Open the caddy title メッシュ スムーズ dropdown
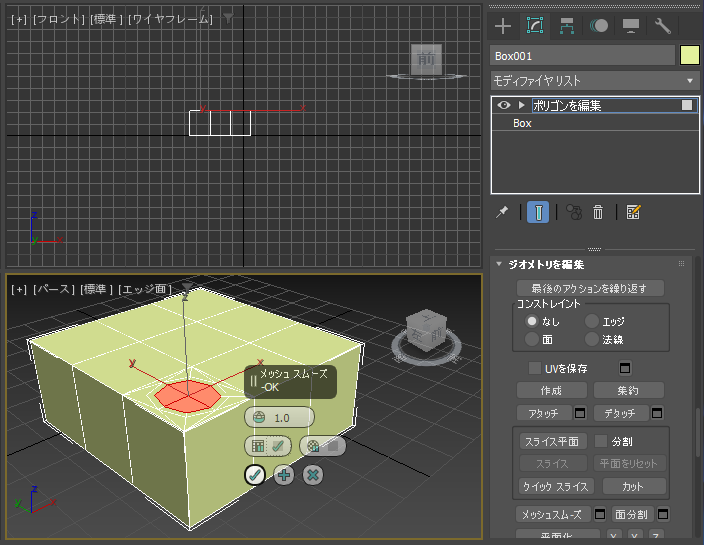The height and width of the screenshot is (545, 704). 290,381
